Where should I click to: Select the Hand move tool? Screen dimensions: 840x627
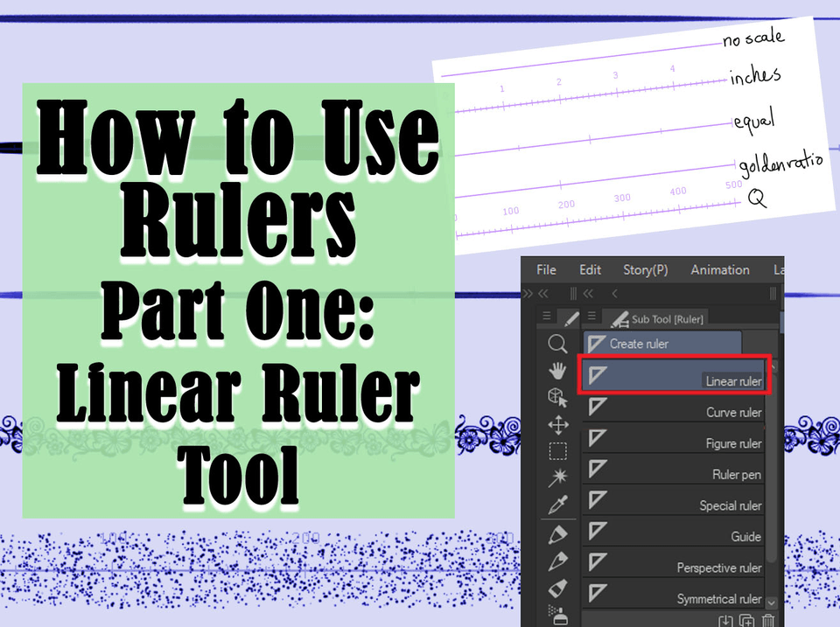(557, 370)
